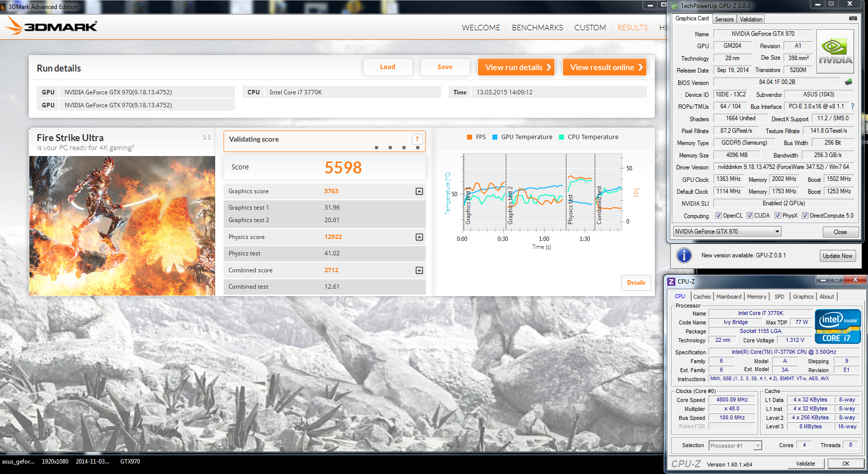Switch to the SPD tab in CPU-Z
The height and width of the screenshot is (474, 868).
(x=780, y=297)
